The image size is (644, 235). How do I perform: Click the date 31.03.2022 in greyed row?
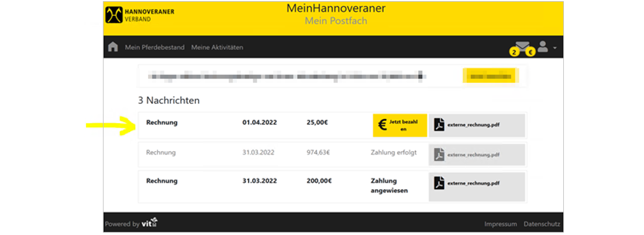click(259, 152)
